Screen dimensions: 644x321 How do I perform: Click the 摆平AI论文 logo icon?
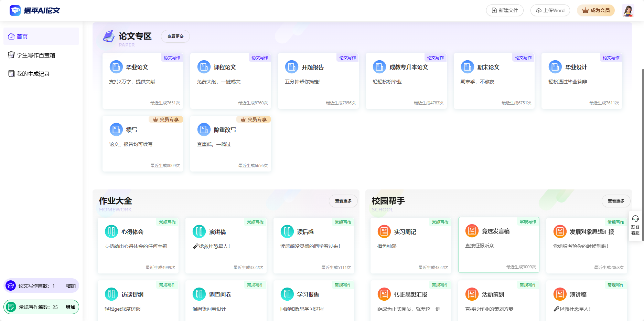pyautogui.click(x=15, y=10)
